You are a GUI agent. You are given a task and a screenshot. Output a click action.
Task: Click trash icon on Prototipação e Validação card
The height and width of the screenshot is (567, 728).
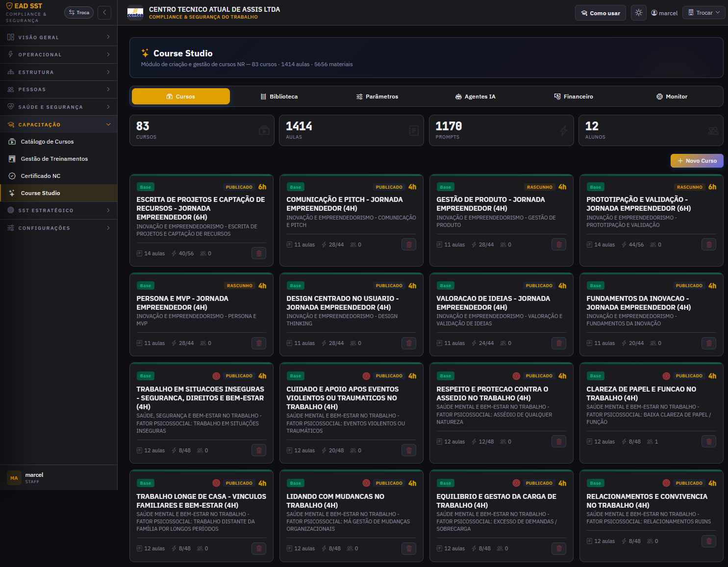pos(709,245)
